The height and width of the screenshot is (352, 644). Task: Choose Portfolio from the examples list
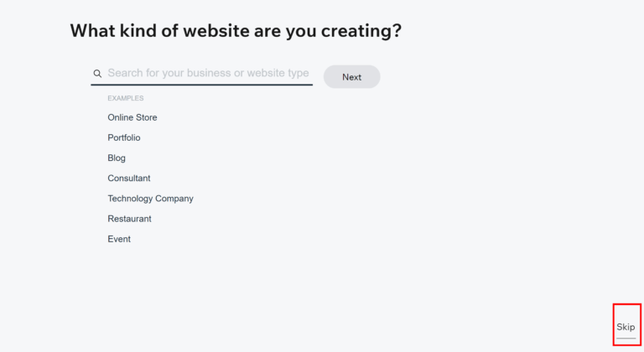tap(124, 137)
